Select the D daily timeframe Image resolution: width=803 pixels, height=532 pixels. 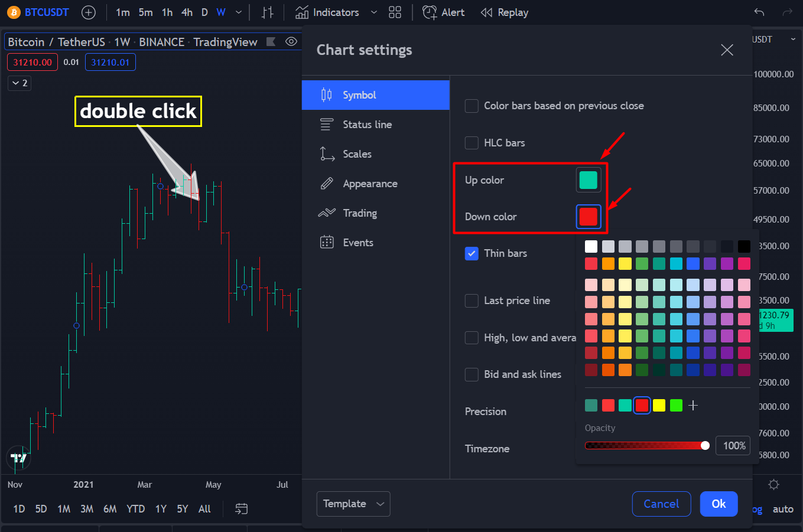coord(204,12)
